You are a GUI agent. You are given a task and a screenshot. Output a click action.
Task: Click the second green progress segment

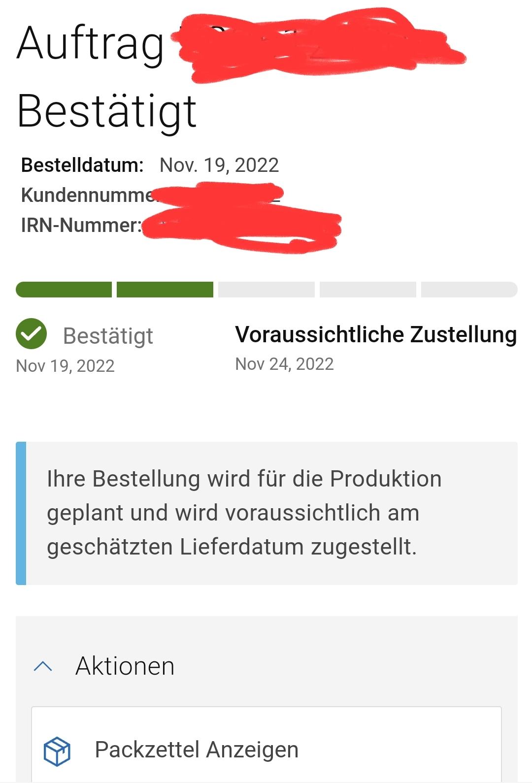(x=165, y=290)
